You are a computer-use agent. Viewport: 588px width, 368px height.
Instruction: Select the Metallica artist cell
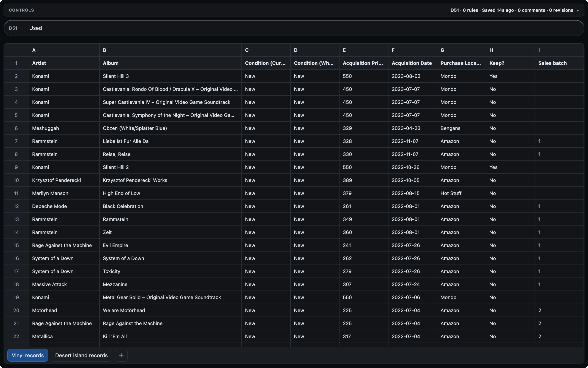point(64,336)
